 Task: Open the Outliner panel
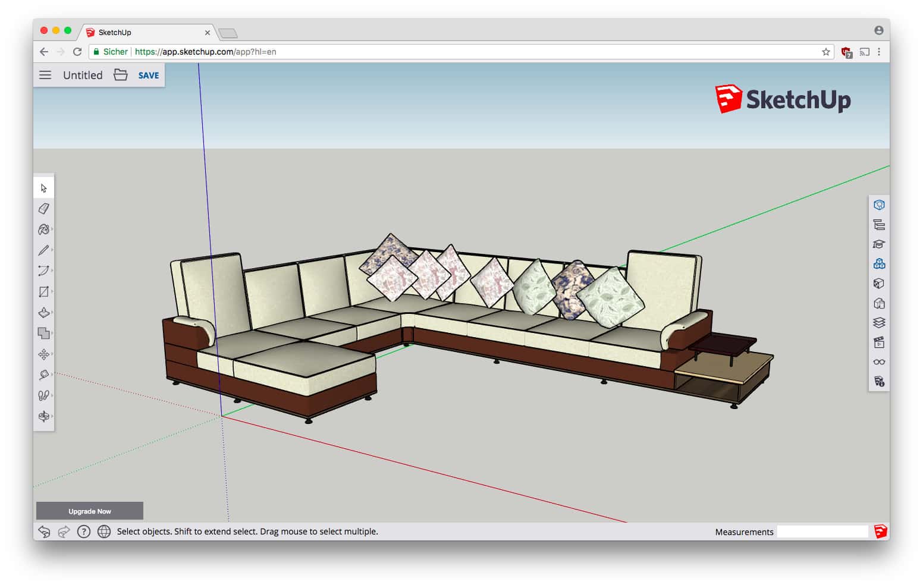point(878,225)
